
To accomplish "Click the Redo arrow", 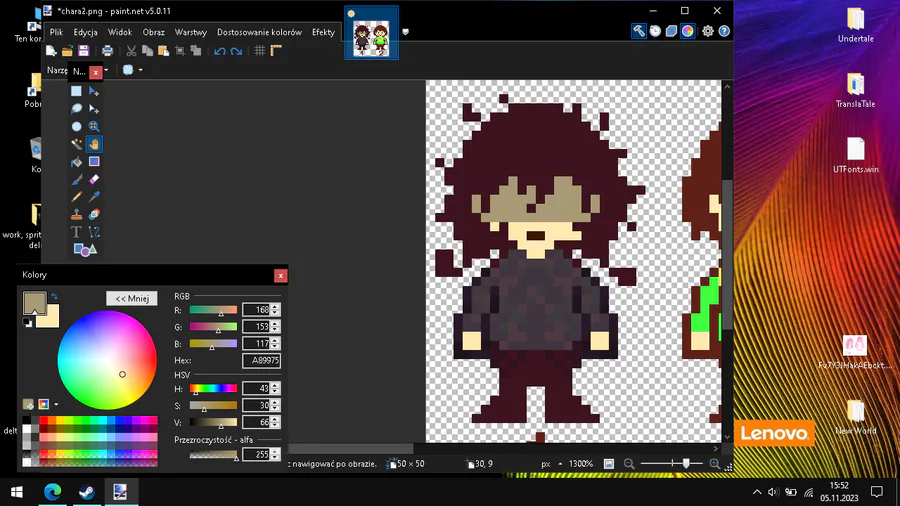I will point(236,51).
